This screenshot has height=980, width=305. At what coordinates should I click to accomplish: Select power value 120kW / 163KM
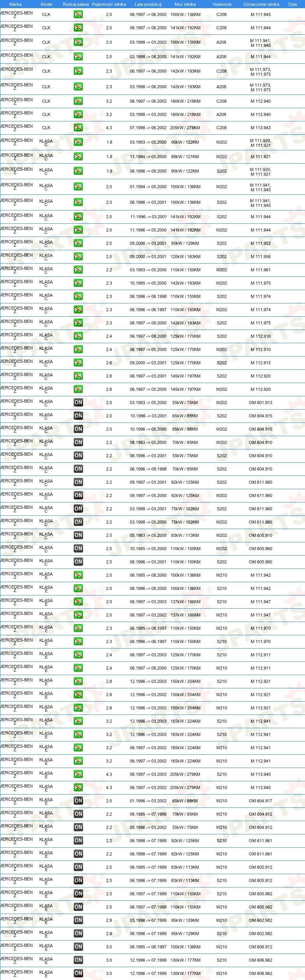[186, 257]
